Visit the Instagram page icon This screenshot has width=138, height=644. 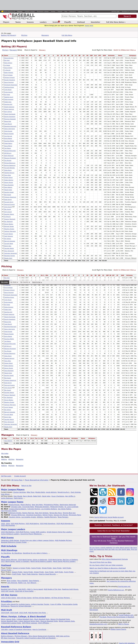pos(130,492)
